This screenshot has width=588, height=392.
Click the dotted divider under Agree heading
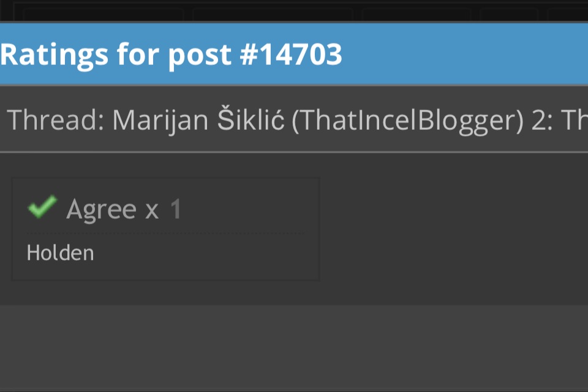(165, 233)
